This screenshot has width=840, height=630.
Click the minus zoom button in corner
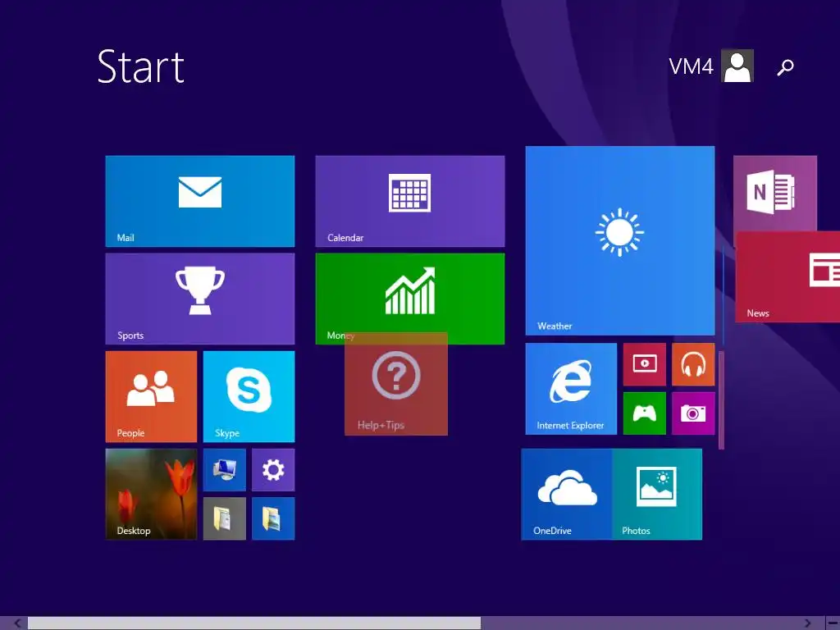pos(833,623)
